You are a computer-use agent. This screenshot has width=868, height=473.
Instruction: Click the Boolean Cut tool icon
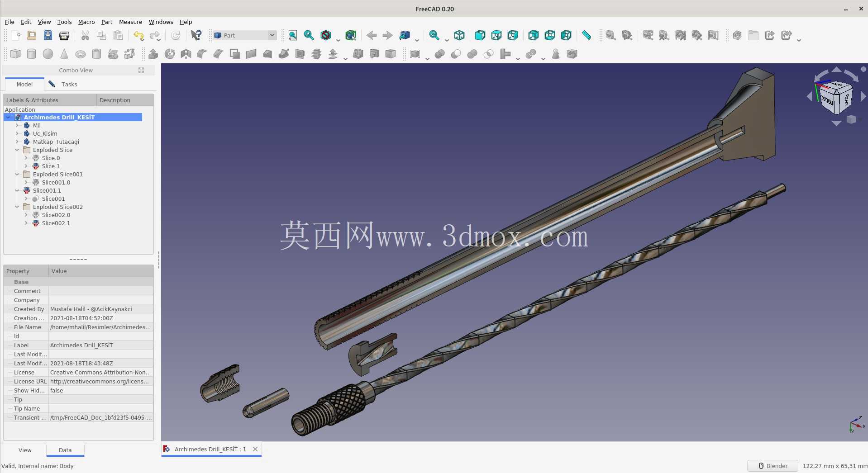pyautogui.click(x=456, y=54)
